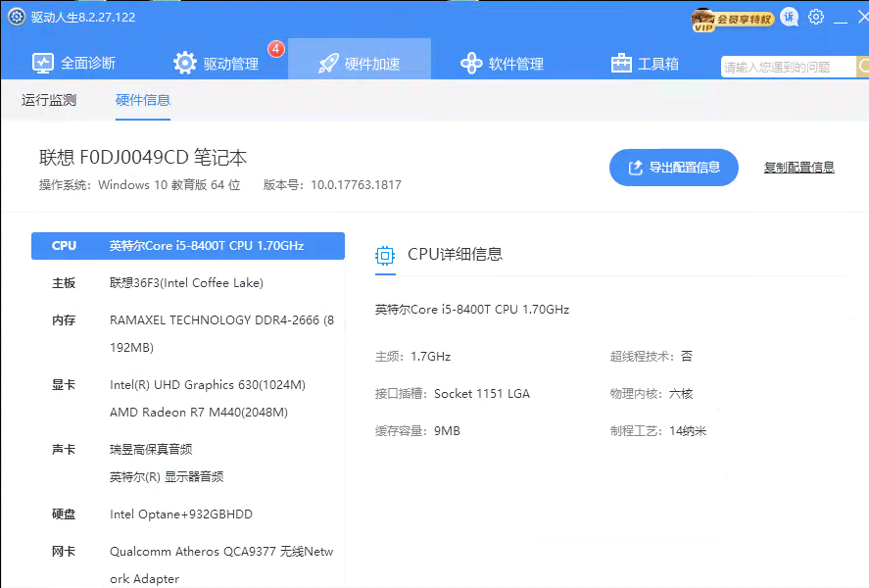This screenshot has width=869, height=588.
Task: Open the 工具箱 tab
Action: 645,63
